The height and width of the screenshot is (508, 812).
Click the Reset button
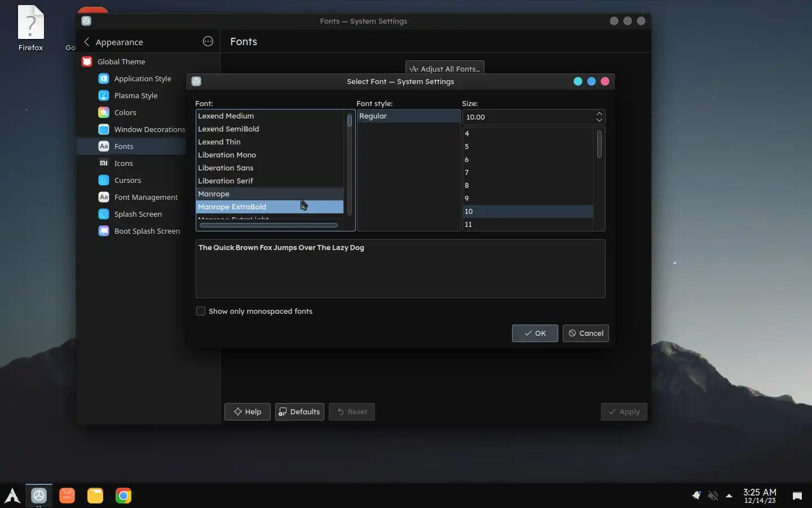(351, 411)
